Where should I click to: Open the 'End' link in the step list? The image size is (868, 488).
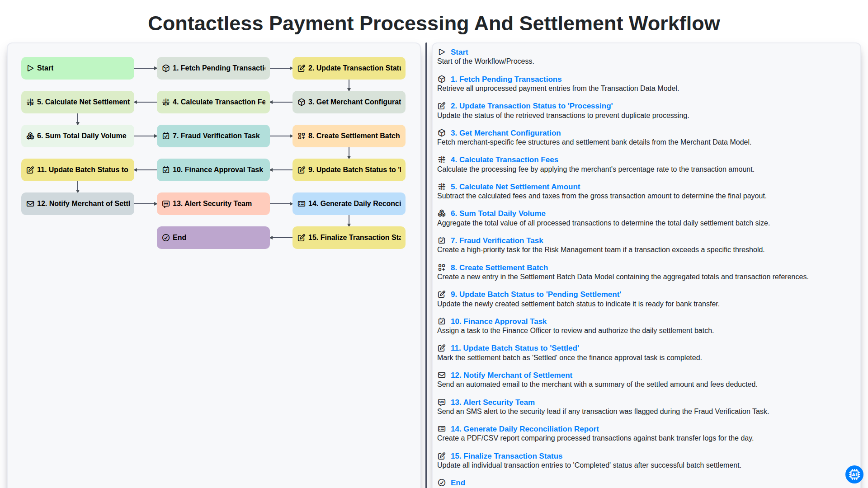tap(458, 483)
